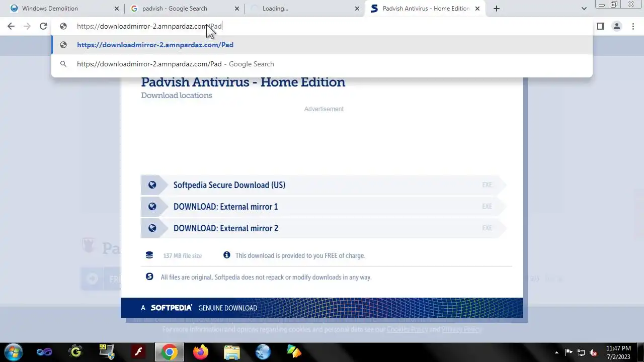Open the Cookies Policy link

pyautogui.click(x=407, y=329)
